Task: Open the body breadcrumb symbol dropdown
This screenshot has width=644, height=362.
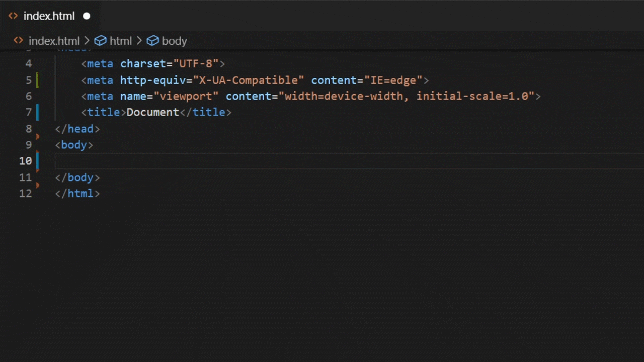Action: [174, 41]
